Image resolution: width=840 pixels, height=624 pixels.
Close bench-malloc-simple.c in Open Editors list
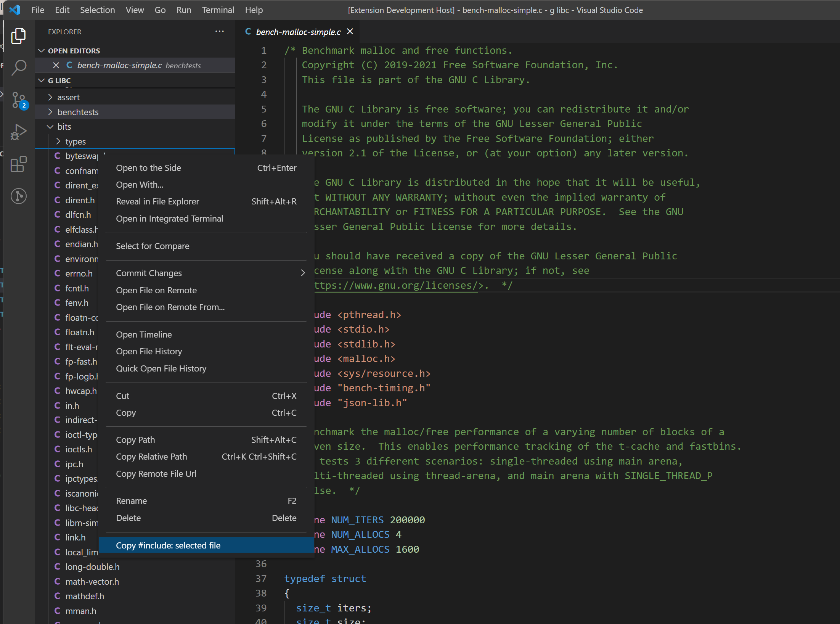[x=56, y=65]
